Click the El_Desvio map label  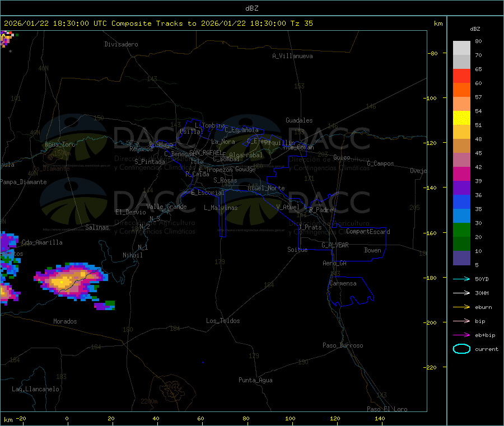(130, 212)
